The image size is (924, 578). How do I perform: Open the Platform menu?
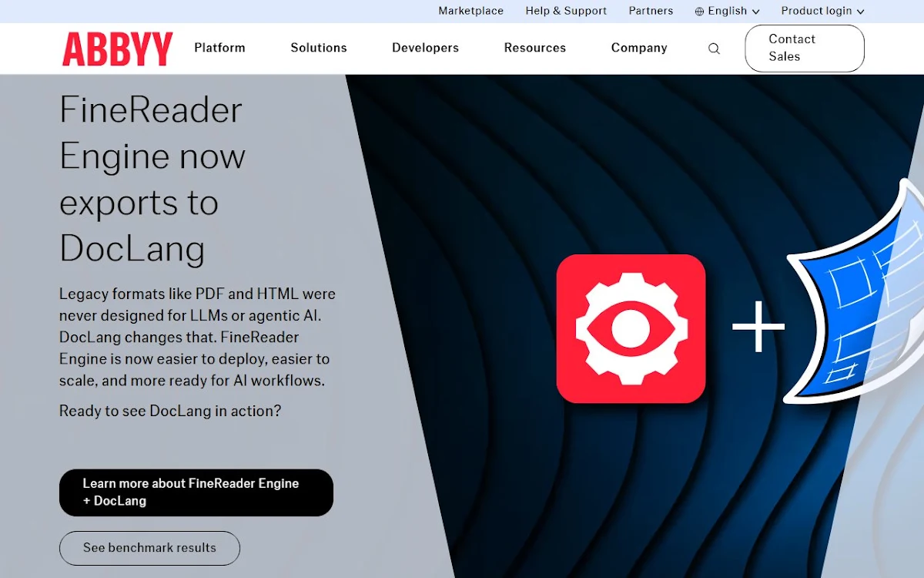(x=219, y=48)
